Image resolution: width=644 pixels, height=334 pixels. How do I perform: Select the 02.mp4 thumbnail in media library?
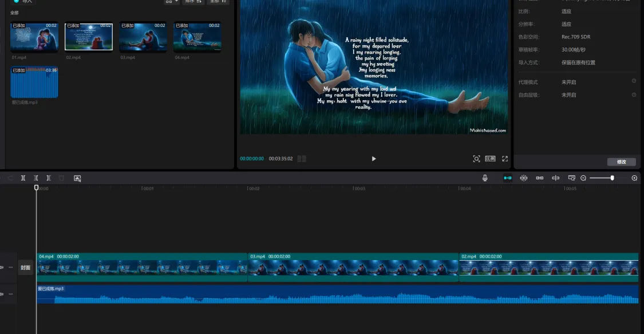(x=89, y=37)
